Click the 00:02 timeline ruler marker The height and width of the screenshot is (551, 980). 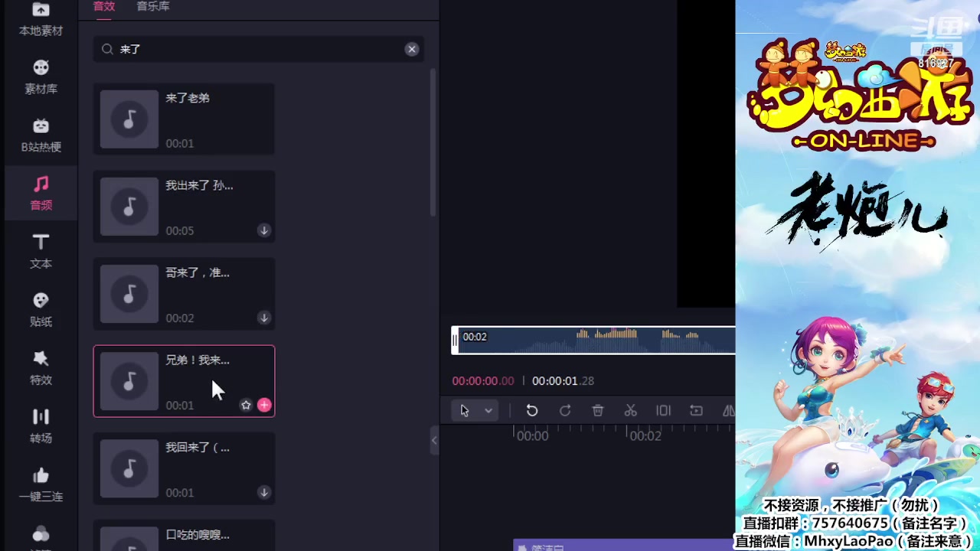tap(645, 436)
